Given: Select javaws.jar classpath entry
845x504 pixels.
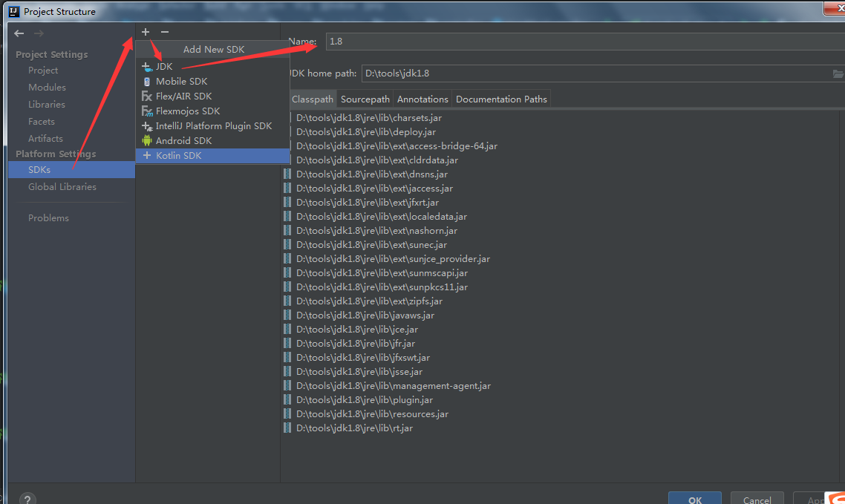Looking at the screenshot, I should click(365, 315).
